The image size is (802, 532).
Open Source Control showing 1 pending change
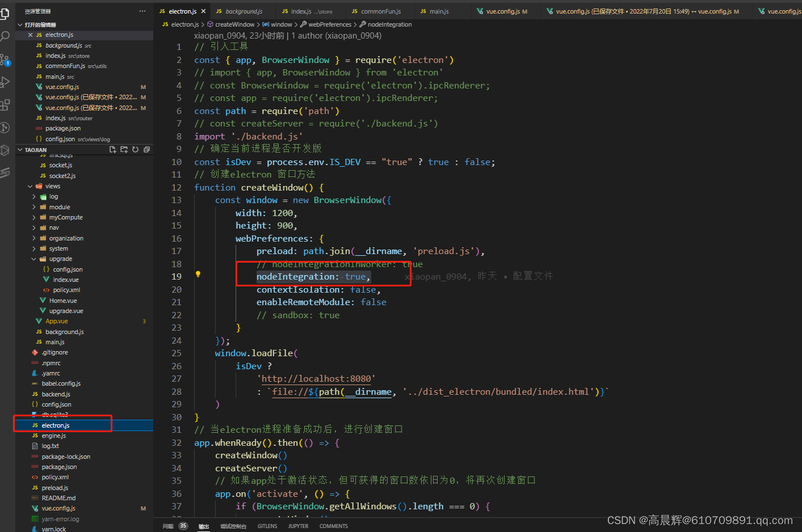point(6,58)
